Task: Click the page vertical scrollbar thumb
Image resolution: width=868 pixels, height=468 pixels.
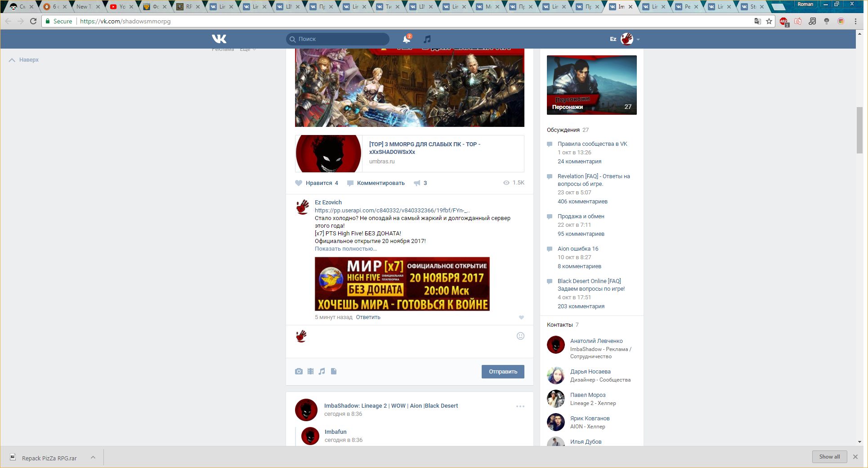Action: pyautogui.click(x=859, y=130)
